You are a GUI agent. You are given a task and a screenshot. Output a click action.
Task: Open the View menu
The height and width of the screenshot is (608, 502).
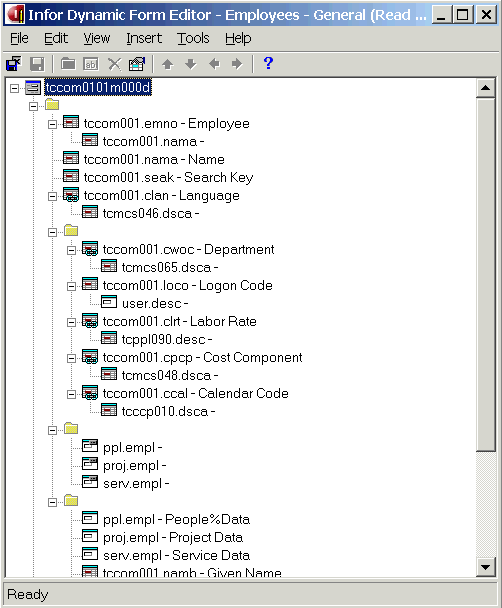[97, 38]
